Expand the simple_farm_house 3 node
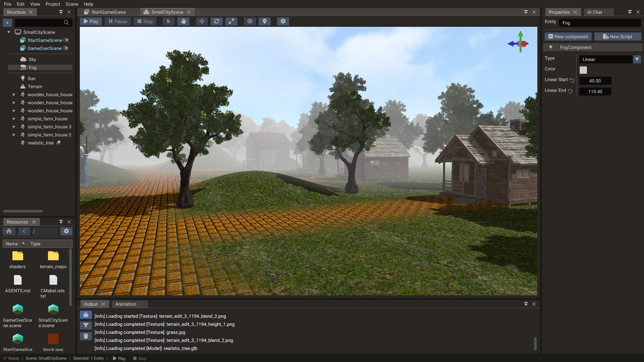 point(14,127)
